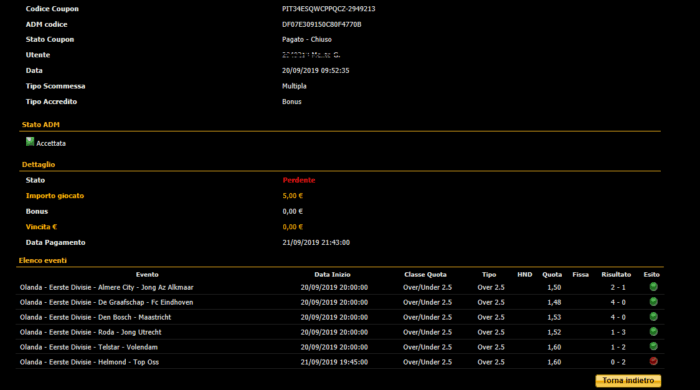
Task: Click the Stato ADM section heading
Action: click(x=41, y=125)
